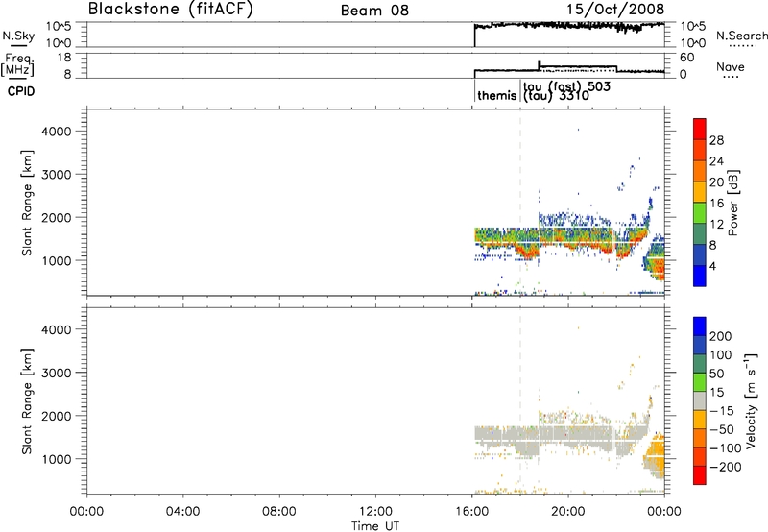Click the '4000' tick in the Power panel
Screen dimensions: 768x532
pyautogui.click(x=57, y=132)
